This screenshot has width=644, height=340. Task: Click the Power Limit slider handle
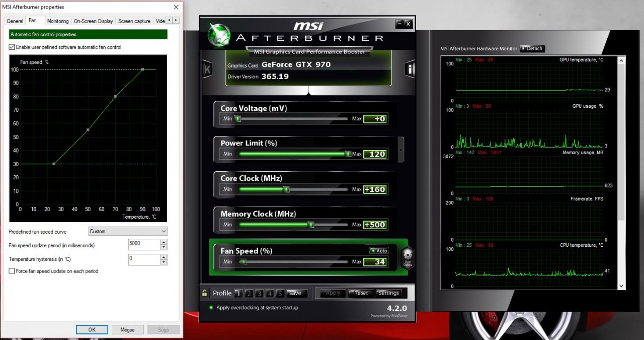(348, 154)
